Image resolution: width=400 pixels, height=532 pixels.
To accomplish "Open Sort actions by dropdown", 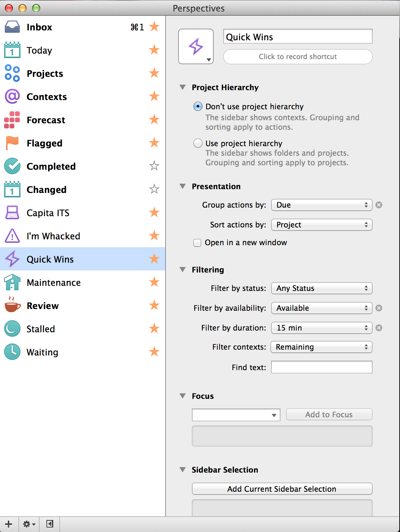I will coord(322,225).
